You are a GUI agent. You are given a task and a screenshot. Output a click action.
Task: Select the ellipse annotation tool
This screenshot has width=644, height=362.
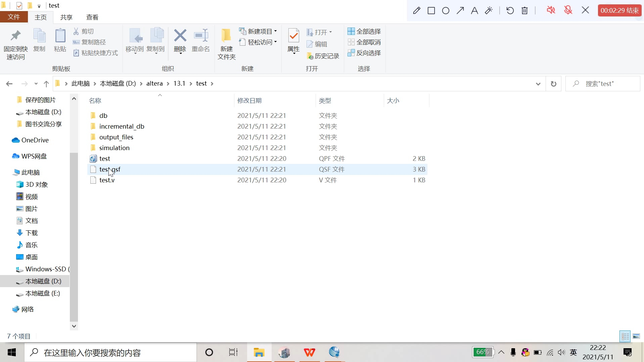click(446, 10)
